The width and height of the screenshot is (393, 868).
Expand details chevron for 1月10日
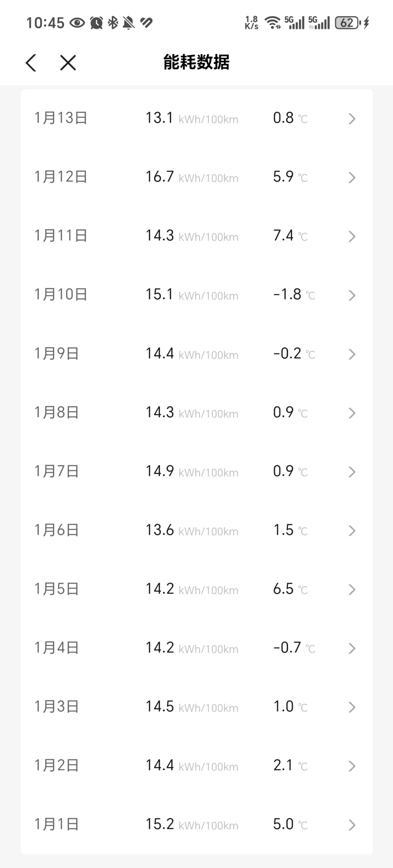tap(352, 295)
